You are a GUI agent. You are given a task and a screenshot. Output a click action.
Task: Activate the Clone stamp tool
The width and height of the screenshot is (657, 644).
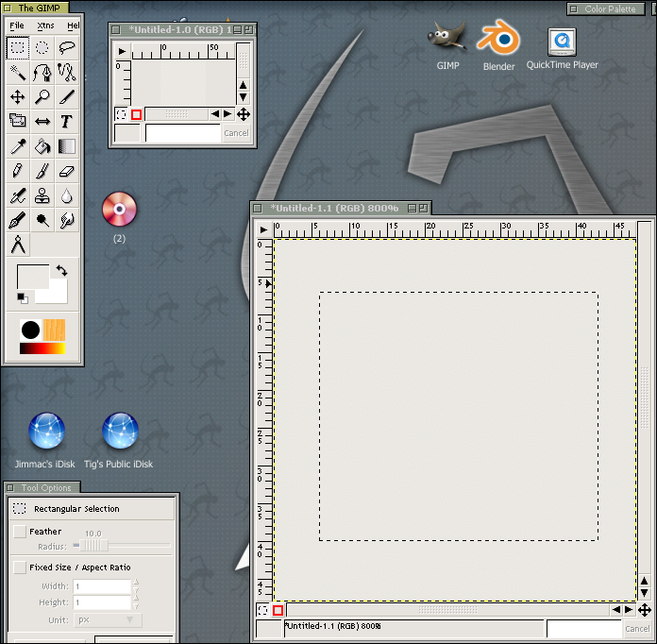pos(42,196)
